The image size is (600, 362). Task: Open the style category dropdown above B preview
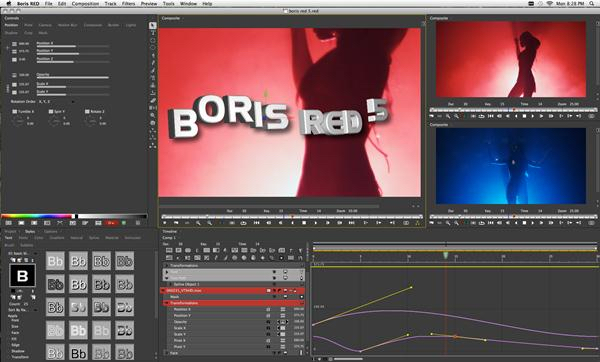click(x=22, y=253)
